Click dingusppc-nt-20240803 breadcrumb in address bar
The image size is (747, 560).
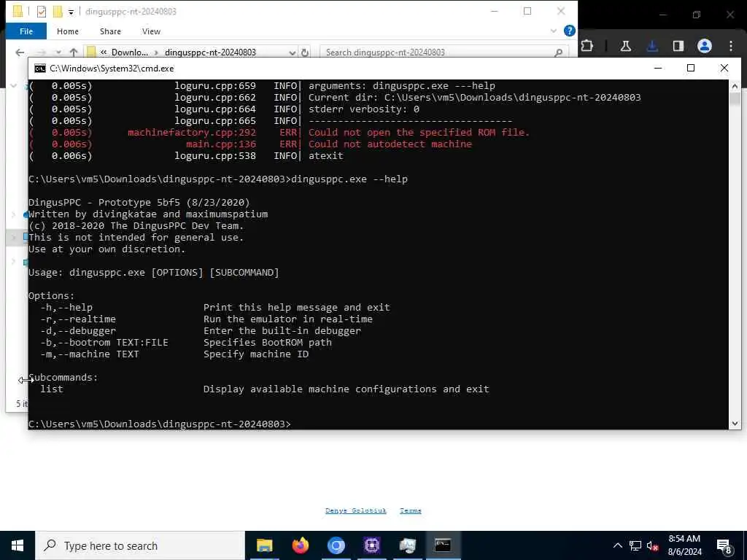click(x=210, y=52)
